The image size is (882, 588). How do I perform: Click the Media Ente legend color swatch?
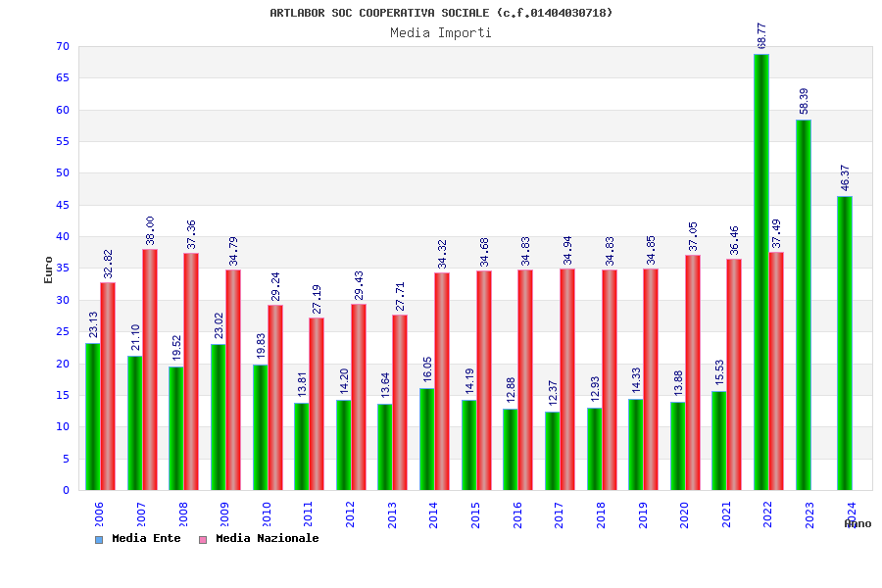[x=99, y=540]
